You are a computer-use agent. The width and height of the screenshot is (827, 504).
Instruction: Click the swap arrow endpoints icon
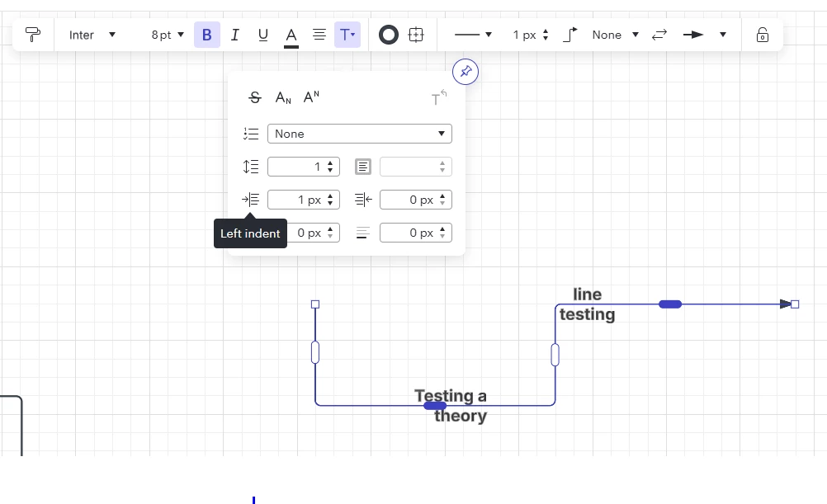tap(659, 35)
